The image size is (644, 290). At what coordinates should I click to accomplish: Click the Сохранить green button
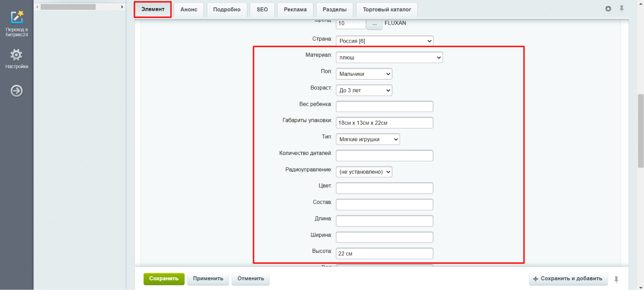coord(164,279)
